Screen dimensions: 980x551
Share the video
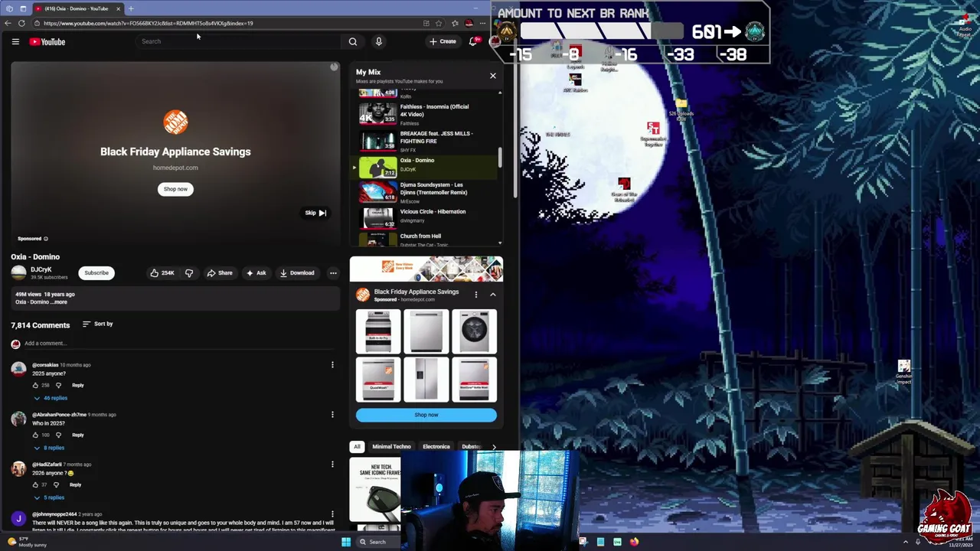(220, 272)
